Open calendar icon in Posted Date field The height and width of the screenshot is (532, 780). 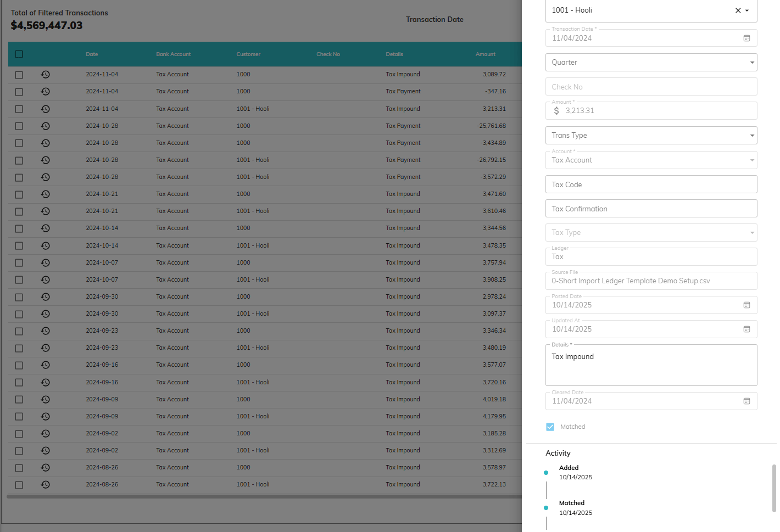point(746,305)
